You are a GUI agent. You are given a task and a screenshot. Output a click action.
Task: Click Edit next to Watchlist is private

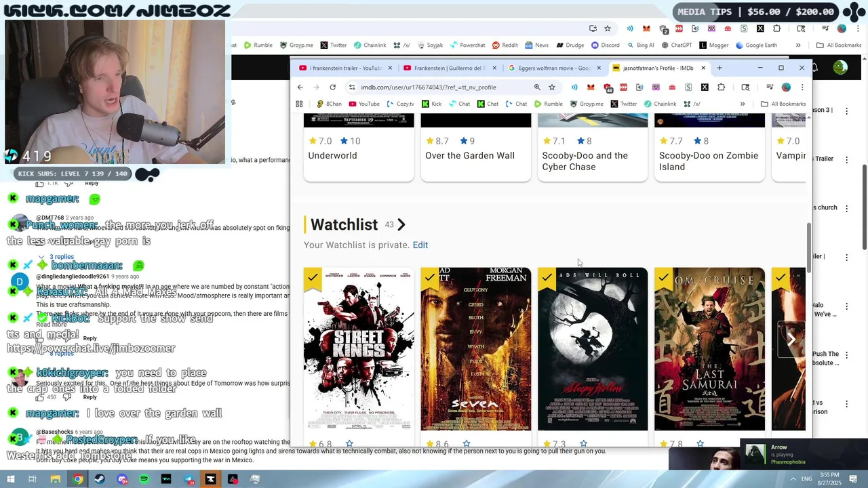420,245
